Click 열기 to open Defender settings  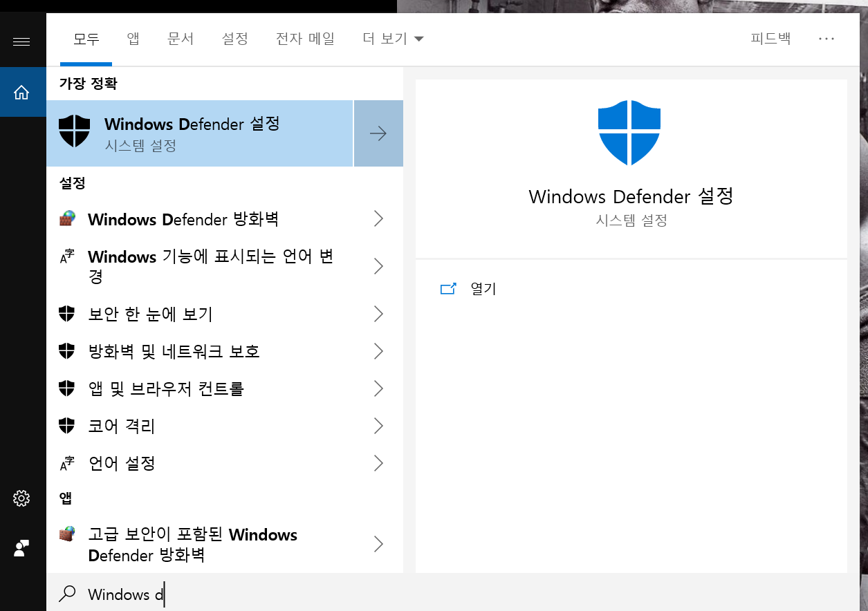(x=483, y=289)
